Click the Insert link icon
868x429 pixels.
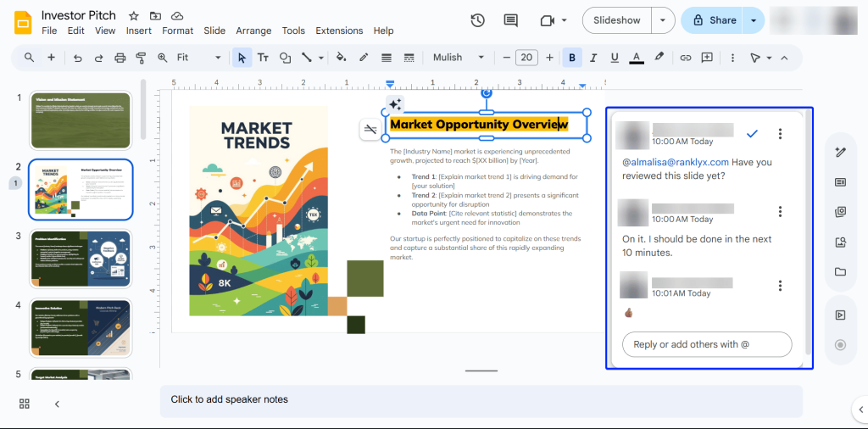(685, 58)
